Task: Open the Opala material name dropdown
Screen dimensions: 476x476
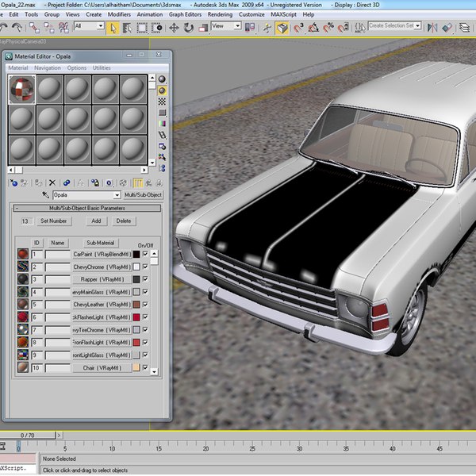Action: click(x=117, y=194)
